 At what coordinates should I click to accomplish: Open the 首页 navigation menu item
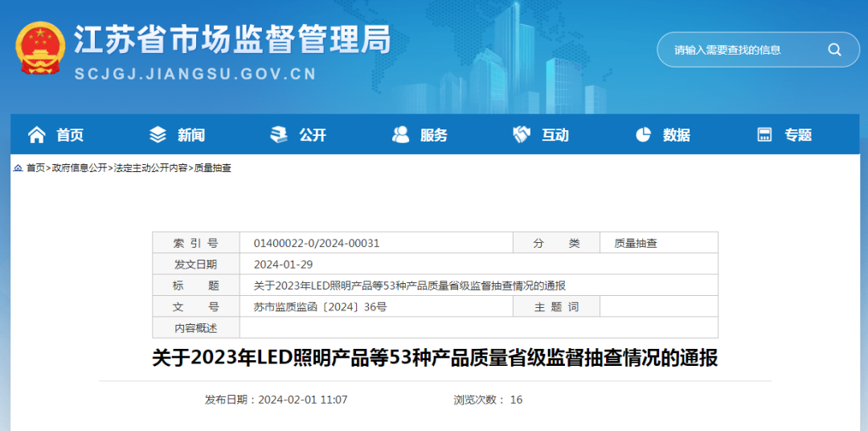point(70,134)
